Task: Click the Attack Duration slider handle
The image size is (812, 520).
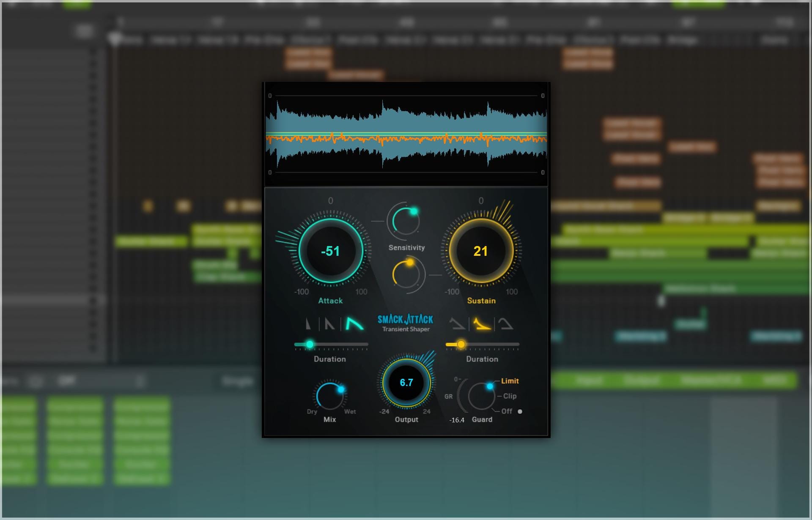Action: tap(310, 345)
